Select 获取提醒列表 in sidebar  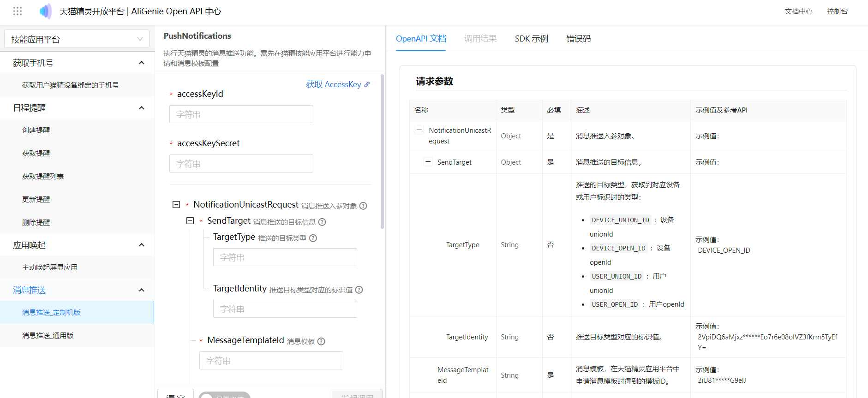77,176
